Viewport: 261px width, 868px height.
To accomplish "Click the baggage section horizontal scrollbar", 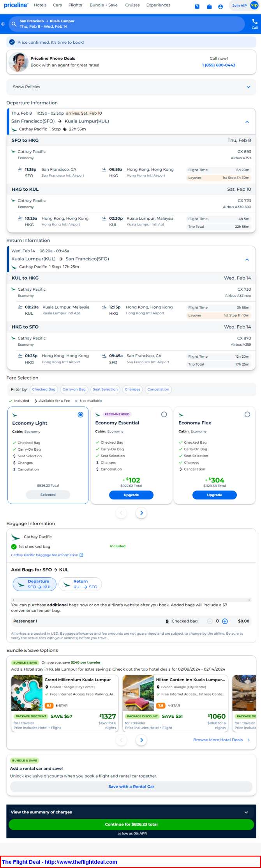I will (131, 600).
